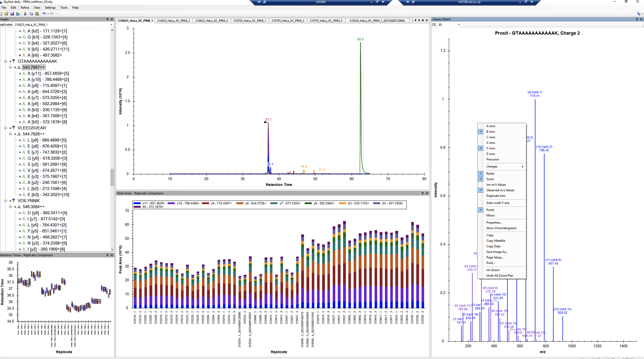Click the Open folder toolbar icon
The height and width of the screenshot is (359, 644).
pos(6,14)
